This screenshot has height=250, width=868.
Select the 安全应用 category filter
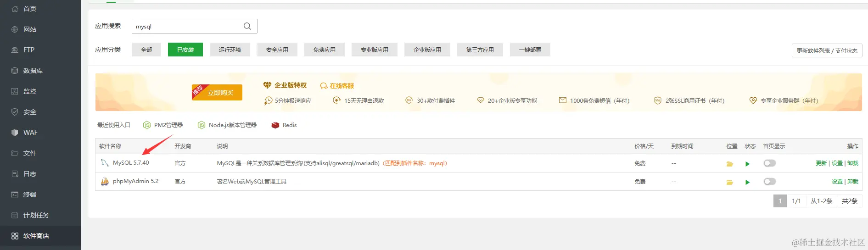[277, 50]
